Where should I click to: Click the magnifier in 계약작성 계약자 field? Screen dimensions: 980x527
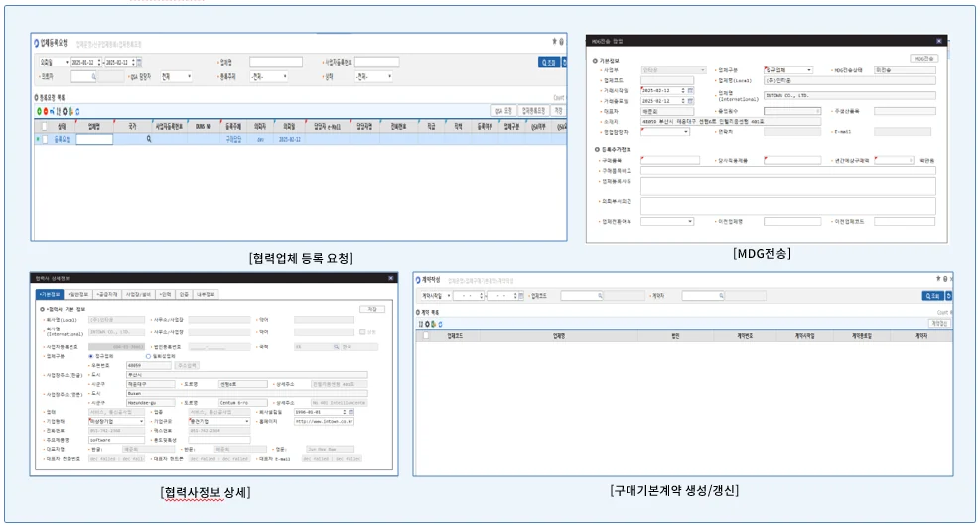721,296
